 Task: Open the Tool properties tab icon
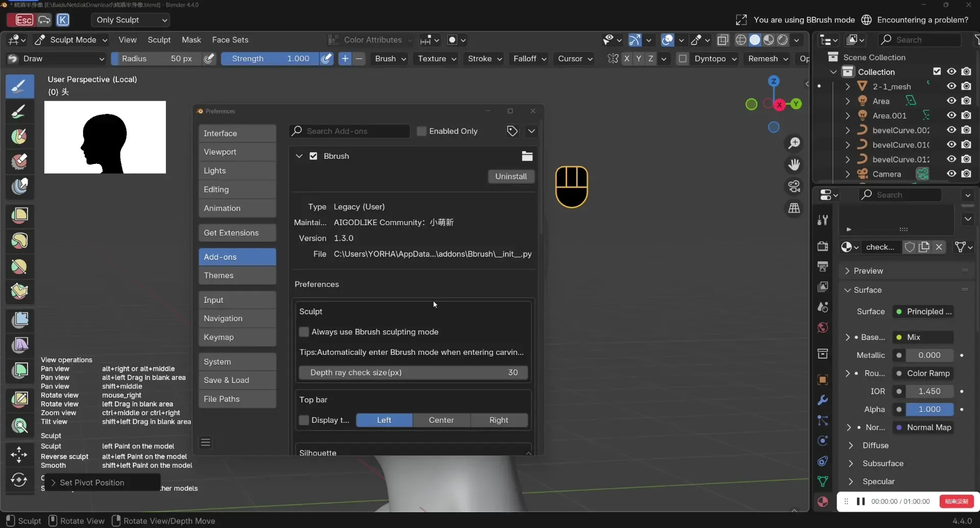pos(823,220)
